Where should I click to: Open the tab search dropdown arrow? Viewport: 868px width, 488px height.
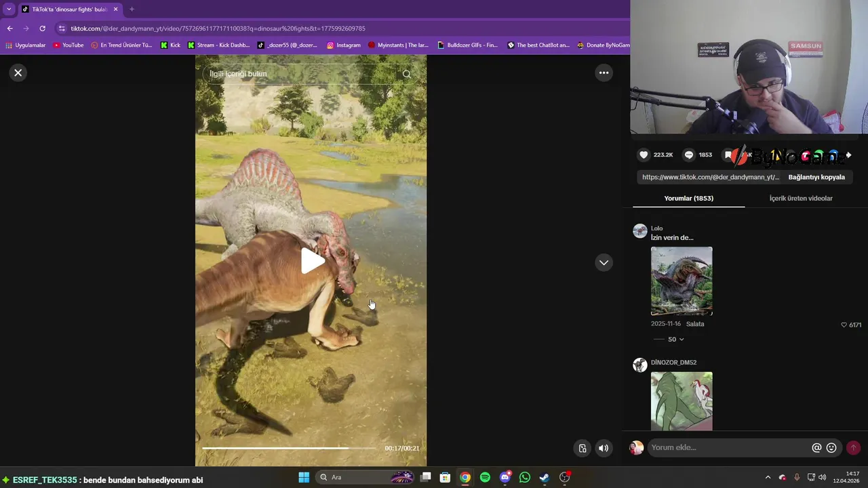tap(9, 9)
